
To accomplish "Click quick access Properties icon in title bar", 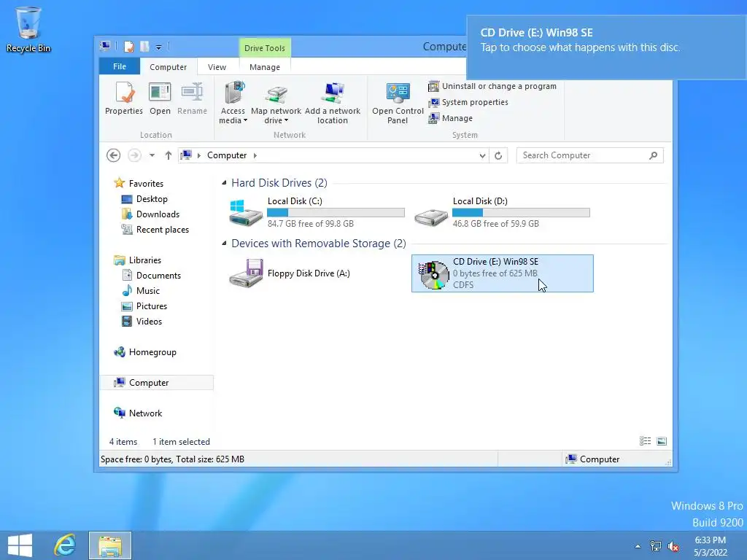I will click(128, 46).
